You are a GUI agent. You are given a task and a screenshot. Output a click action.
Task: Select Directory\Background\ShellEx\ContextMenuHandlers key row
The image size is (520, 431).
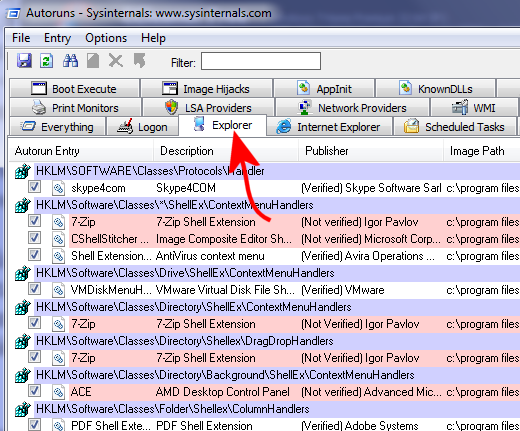(x=277, y=375)
